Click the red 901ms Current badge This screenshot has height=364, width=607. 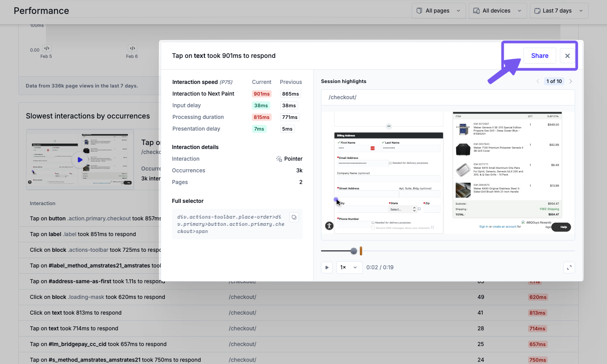(x=261, y=94)
